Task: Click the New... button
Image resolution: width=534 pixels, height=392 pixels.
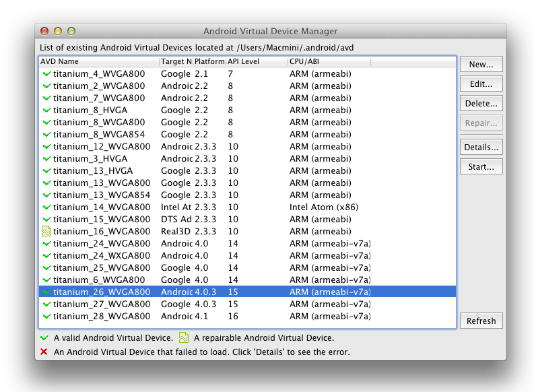Action: coord(481,64)
